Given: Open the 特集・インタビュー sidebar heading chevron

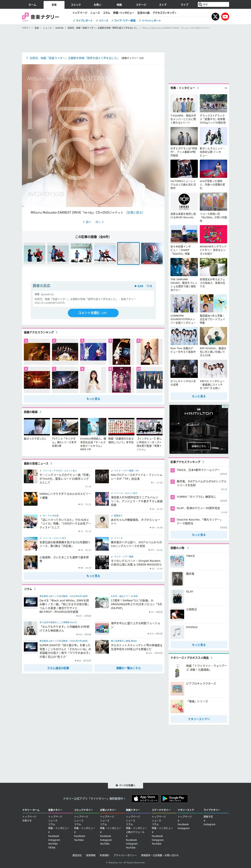Looking at the screenshot, I should [198, 88].
